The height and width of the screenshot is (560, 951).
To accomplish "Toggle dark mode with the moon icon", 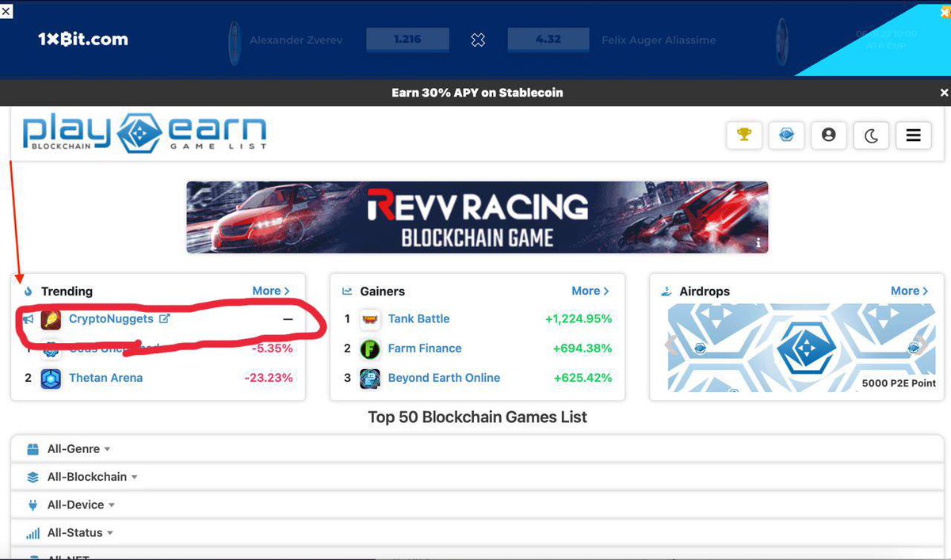I will [871, 135].
